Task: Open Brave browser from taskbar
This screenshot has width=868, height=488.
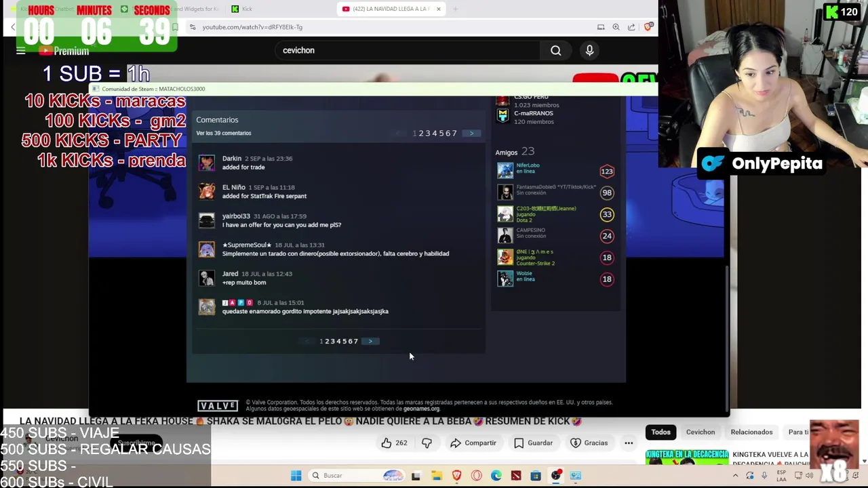Action: pyautogui.click(x=456, y=475)
